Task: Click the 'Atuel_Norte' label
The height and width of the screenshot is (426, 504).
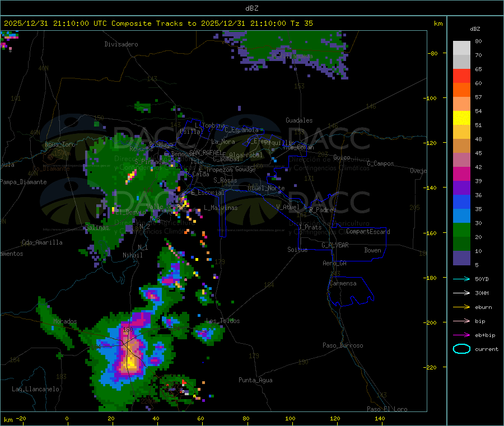Action: pos(266,188)
